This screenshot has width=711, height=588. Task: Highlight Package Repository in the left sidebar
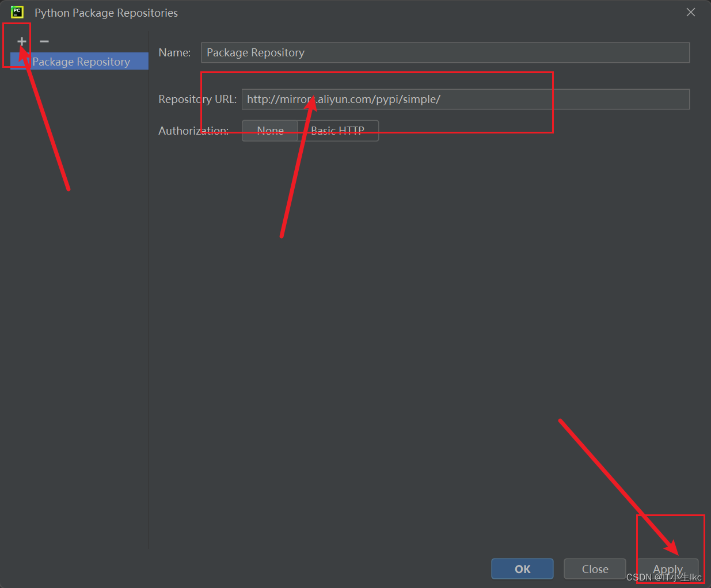tap(81, 62)
